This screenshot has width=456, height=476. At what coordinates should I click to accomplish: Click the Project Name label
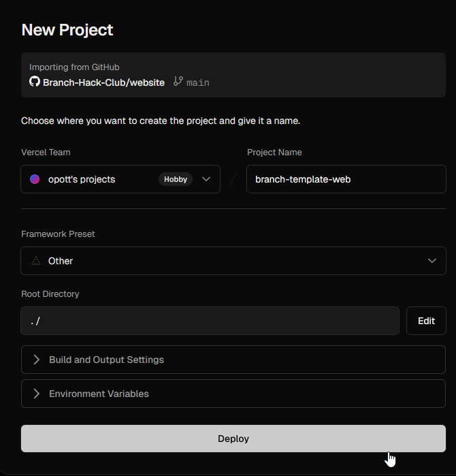pyautogui.click(x=274, y=152)
